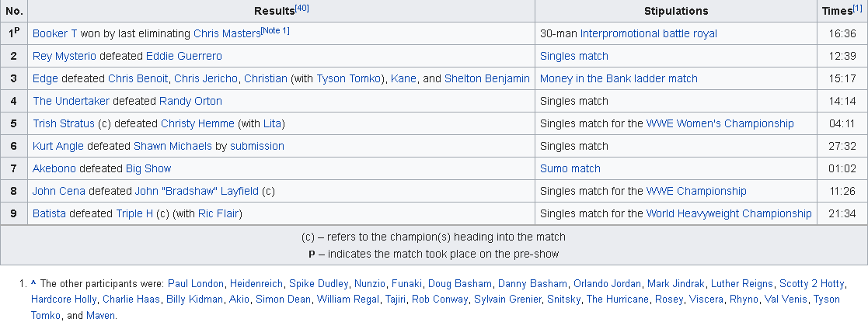Open the Booker T link
This screenshot has height=329, width=868.
pos(55,33)
